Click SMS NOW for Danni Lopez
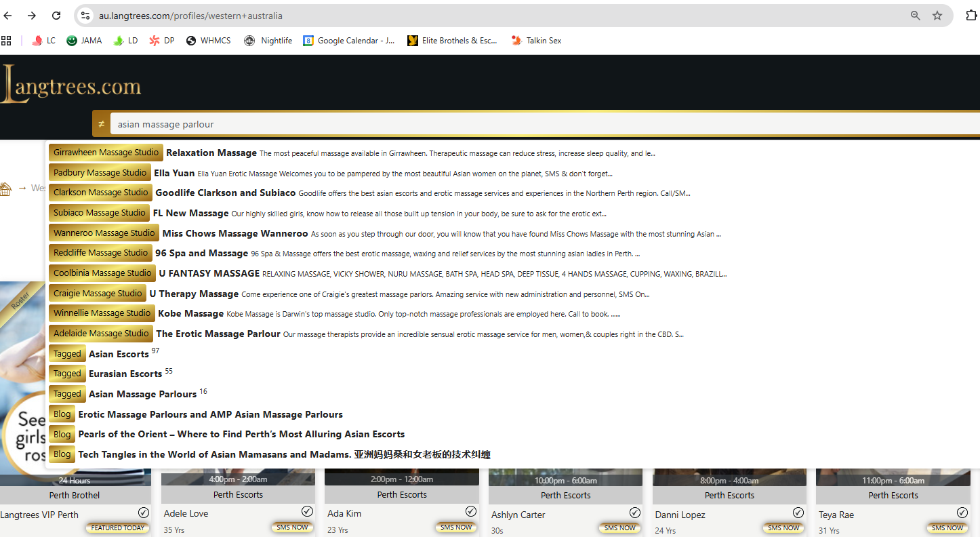This screenshot has width=980, height=537. tap(783, 528)
